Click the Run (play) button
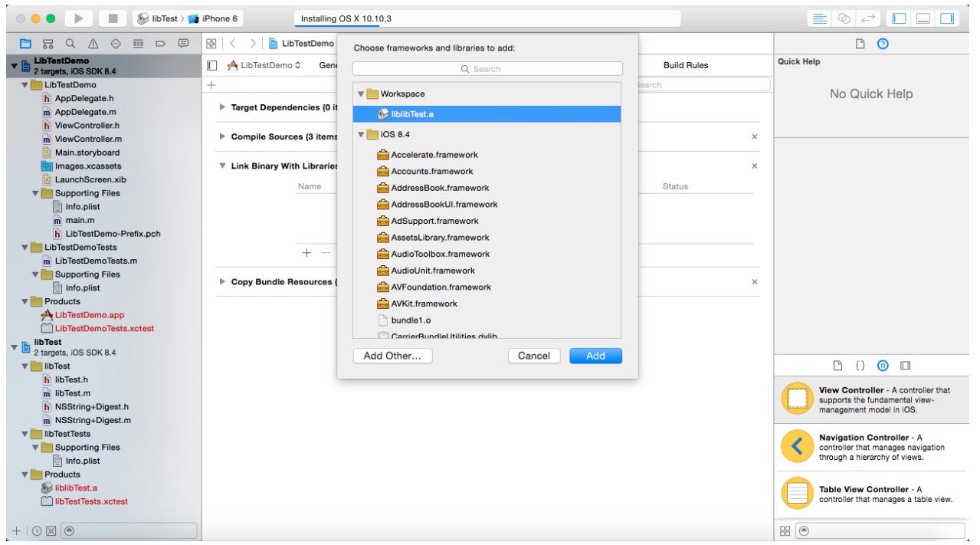The width and height of the screenshot is (980, 545). 79,18
